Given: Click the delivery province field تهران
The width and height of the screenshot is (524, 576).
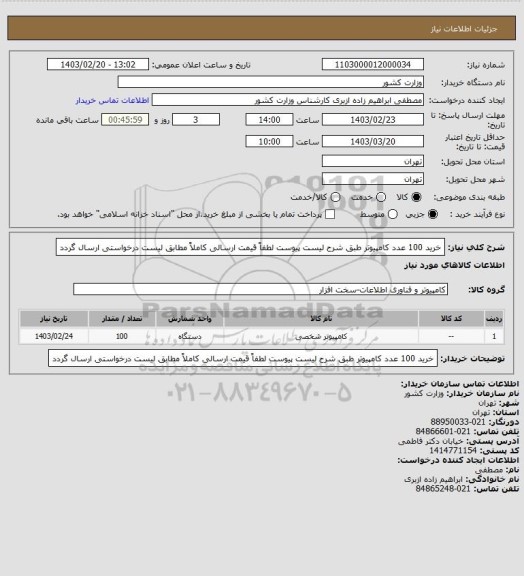Looking at the screenshot, I should 373,161.
